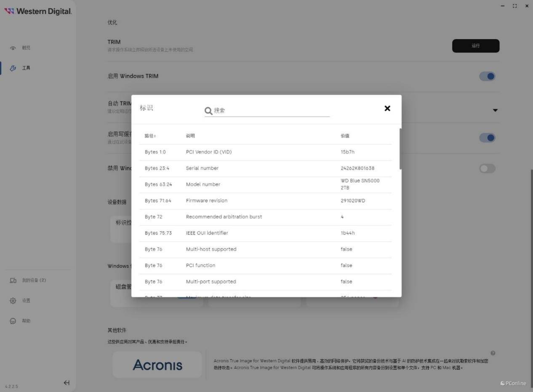Click the value 15b7h
This screenshot has height=392, width=533.
click(347, 152)
